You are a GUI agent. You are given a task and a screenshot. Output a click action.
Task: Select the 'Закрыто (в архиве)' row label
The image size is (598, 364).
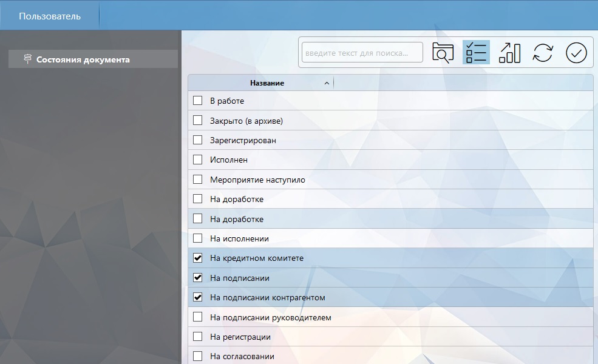[246, 121]
